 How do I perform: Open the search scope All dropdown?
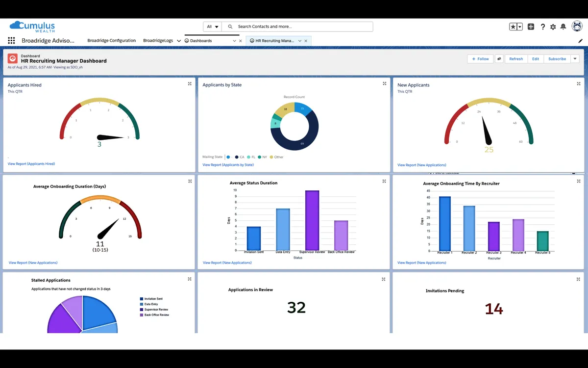pos(213,26)
